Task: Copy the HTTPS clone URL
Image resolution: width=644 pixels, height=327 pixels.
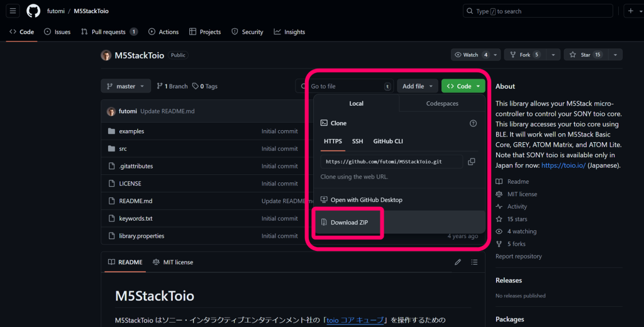Action: coord(472,162)
